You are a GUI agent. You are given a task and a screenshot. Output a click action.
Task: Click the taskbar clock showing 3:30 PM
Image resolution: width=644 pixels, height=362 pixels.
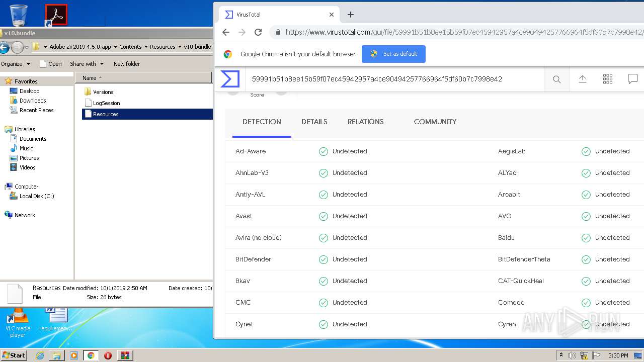click(x=618, y=355)
